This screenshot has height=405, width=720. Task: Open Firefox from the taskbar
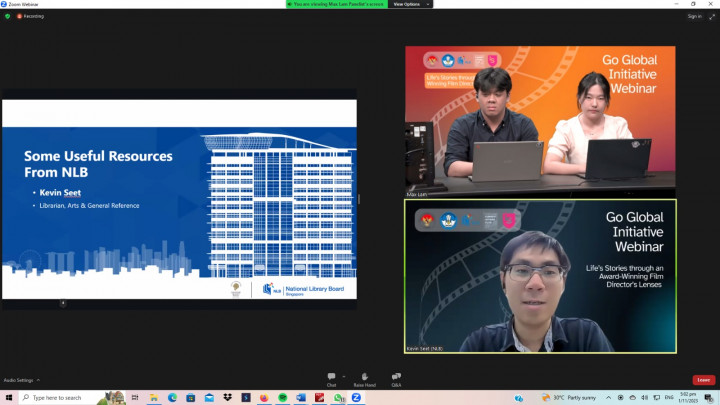point(264,397)
